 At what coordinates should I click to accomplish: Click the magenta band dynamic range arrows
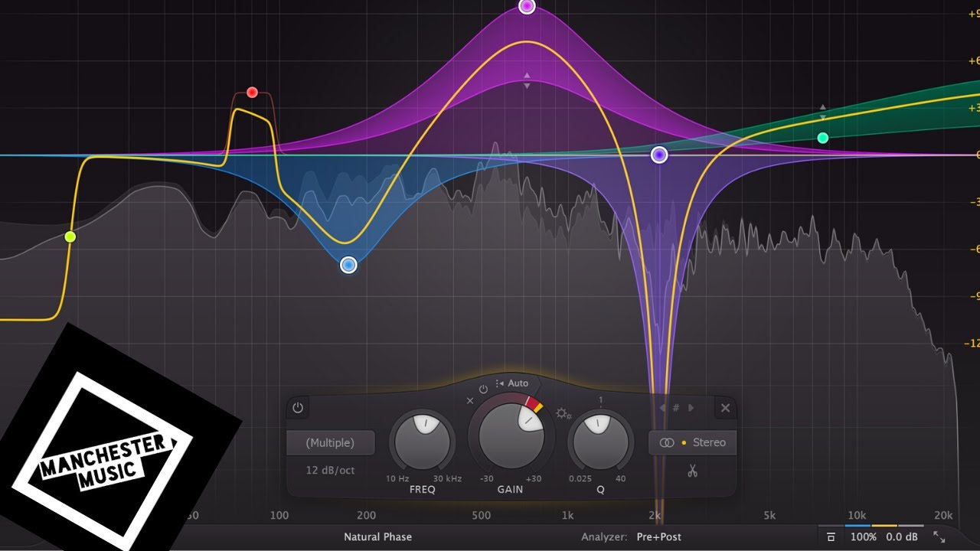[x=527, y=80]
